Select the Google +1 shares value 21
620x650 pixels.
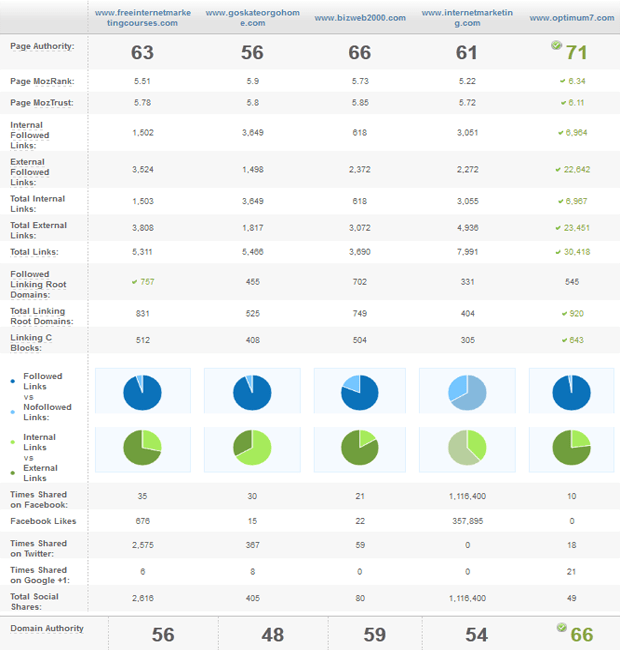572,572
